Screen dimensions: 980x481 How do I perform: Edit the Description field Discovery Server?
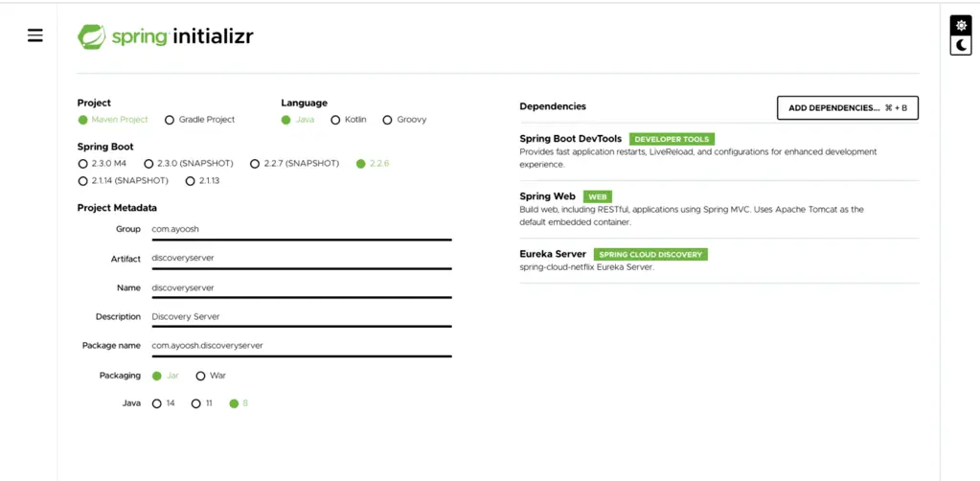[x=301, y=316]
